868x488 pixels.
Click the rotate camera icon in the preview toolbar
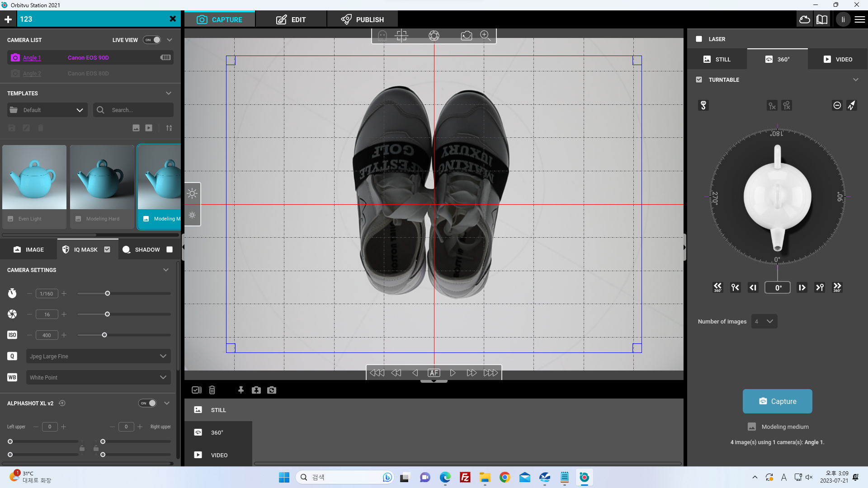coord(467,35)
